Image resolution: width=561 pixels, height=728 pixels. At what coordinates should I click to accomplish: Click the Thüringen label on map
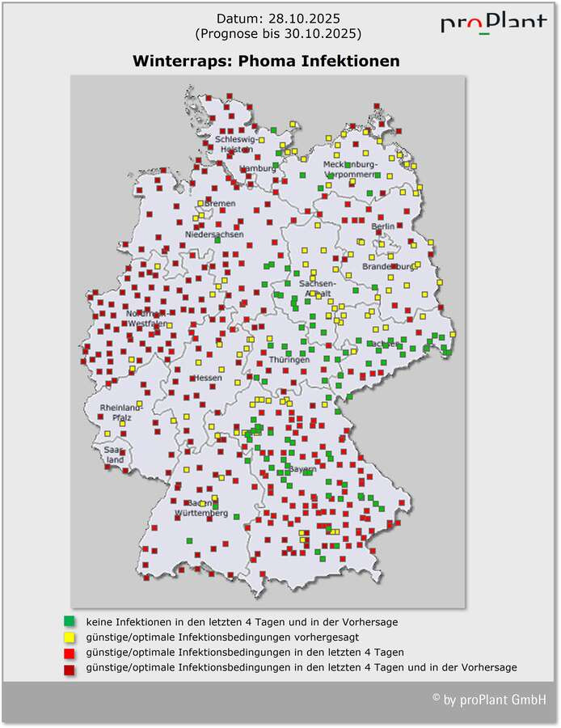click(x=289, y=359)
